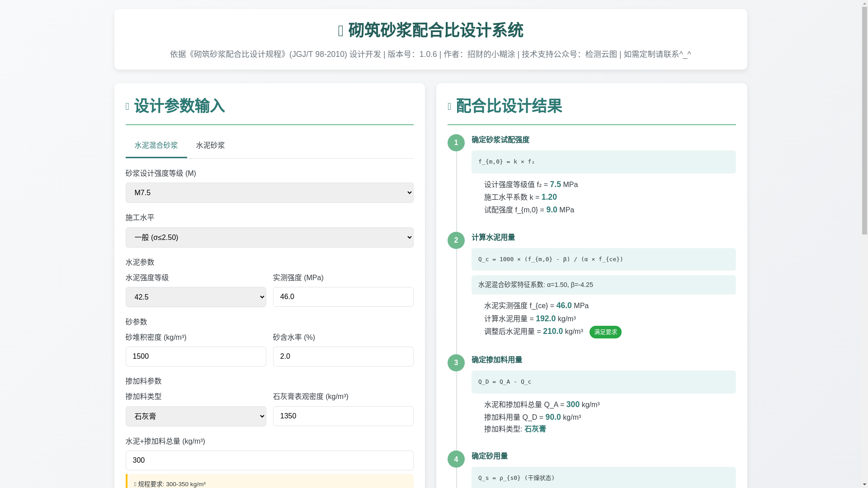The height and width of the screenshot is (488, 868).
Task: Click step 1 circle 确定砂浆试配强度
Action: point(456,143)
